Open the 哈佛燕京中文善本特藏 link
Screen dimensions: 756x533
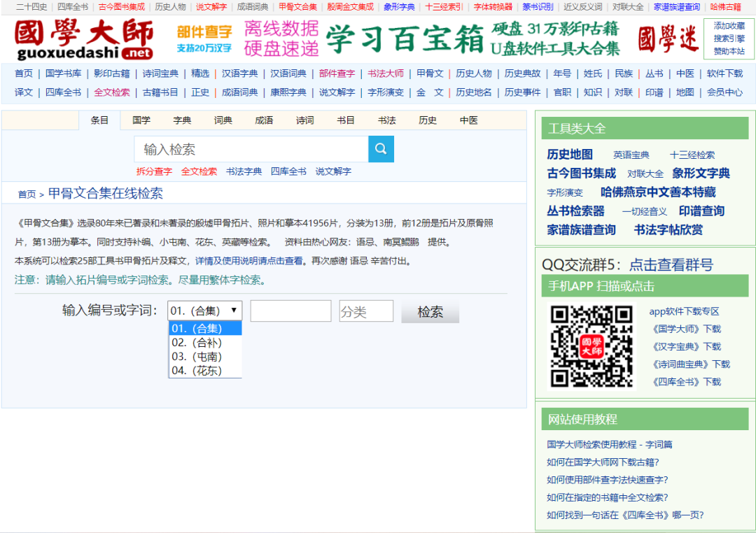(x=658, y=192)
